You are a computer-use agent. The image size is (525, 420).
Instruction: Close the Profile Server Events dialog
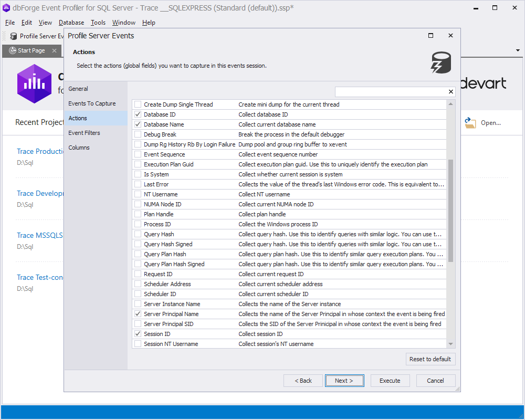point(450,36)
